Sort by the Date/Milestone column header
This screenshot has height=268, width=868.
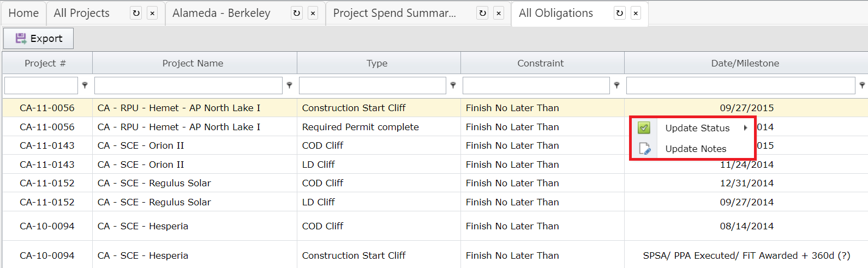tap(745, 63)
